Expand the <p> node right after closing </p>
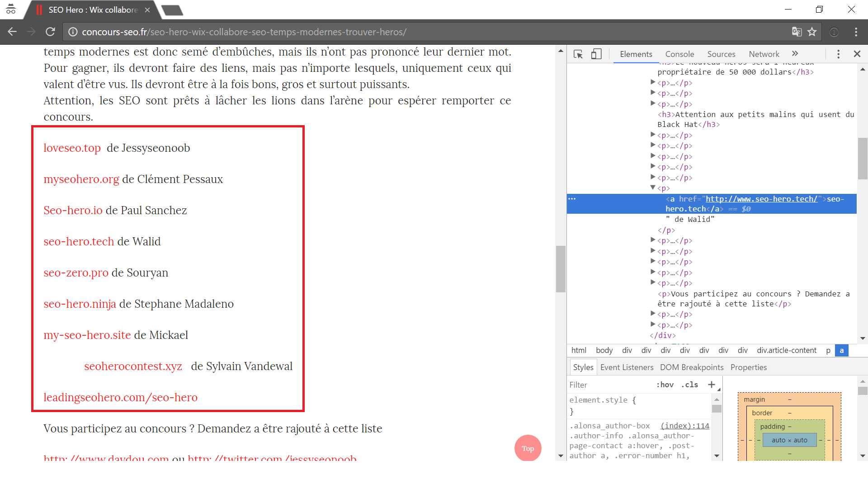868x488 pixels. point(653,240)
